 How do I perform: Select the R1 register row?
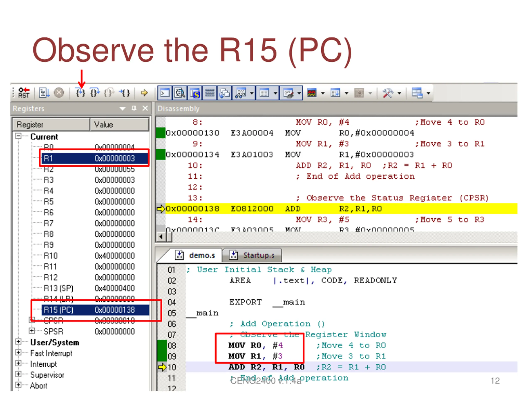[x=95, y=158]
